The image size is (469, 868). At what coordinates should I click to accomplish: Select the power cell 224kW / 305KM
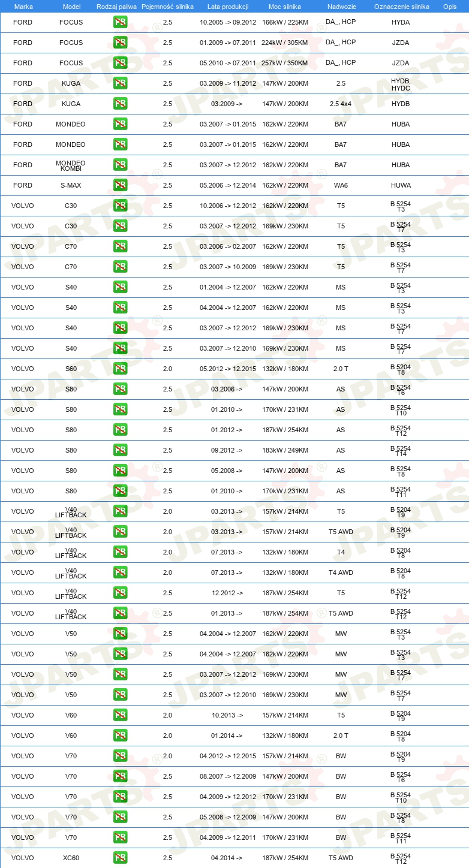click(x=285, y=43)
